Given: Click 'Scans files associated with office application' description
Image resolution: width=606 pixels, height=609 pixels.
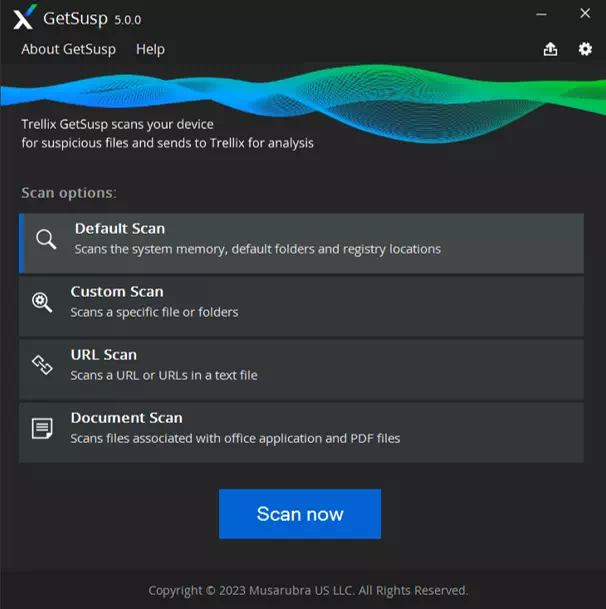Looking at the screenshot, I should 235,438.
